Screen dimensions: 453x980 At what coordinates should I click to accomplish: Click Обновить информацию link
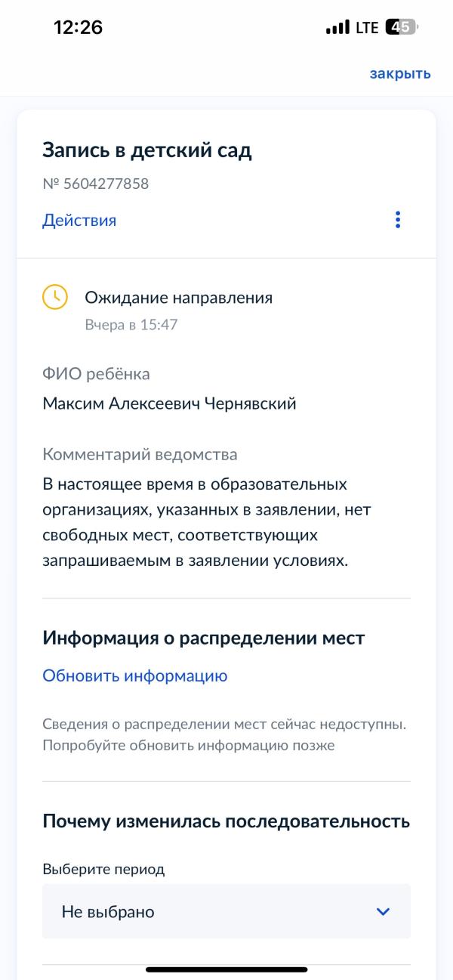pos(135,675)
